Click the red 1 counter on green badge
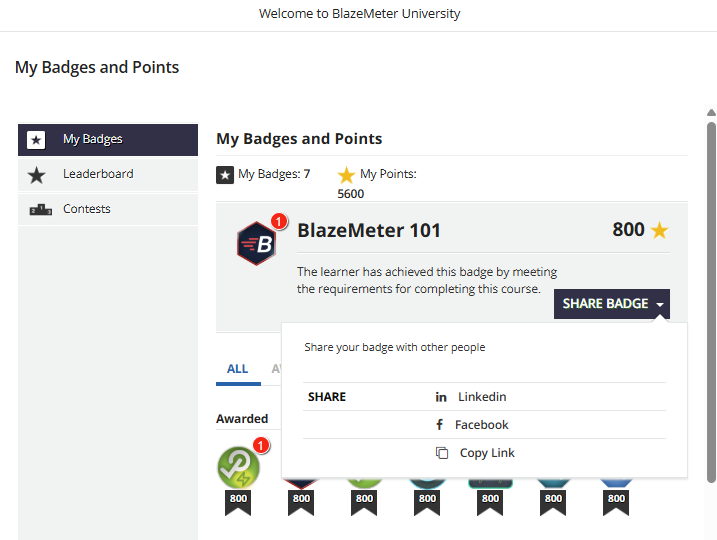 (261, 445)
